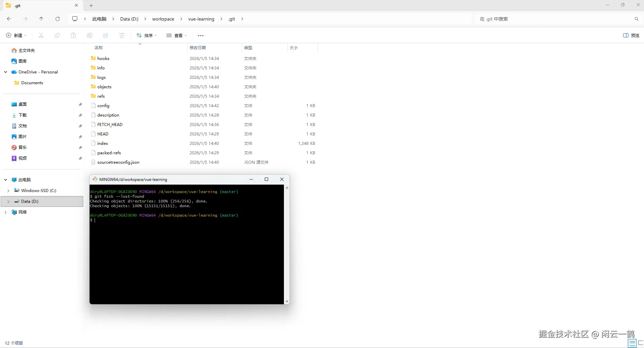Select the sourcetreeconfig.json file icon
Screen dimensions: 644x348
(x=93, y=162)
